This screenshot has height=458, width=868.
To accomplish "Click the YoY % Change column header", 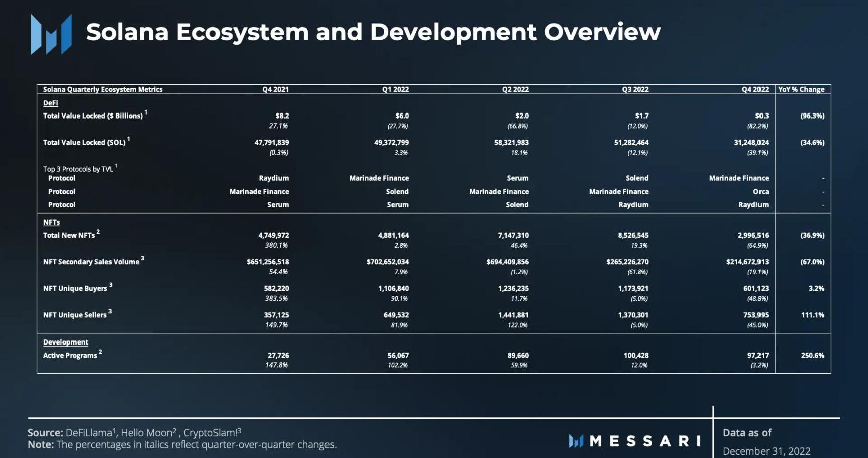I will [801, 89].
